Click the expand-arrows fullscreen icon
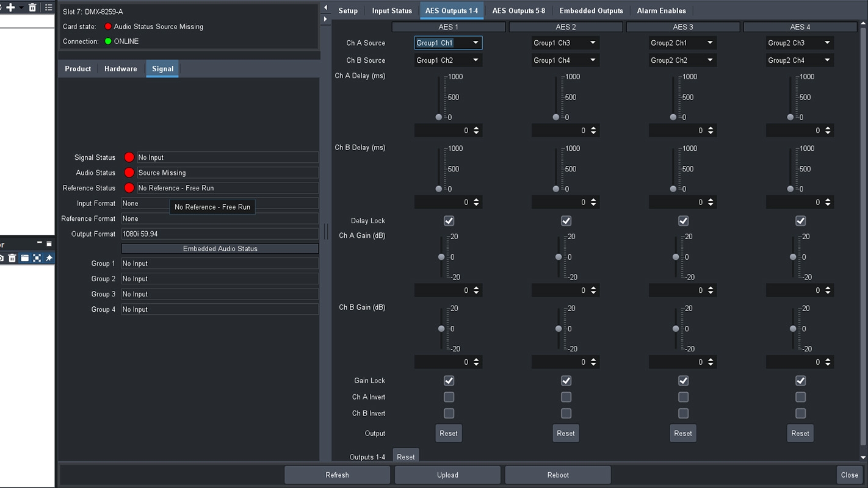The width and height of the screenshot is (868, 488). 37,258
